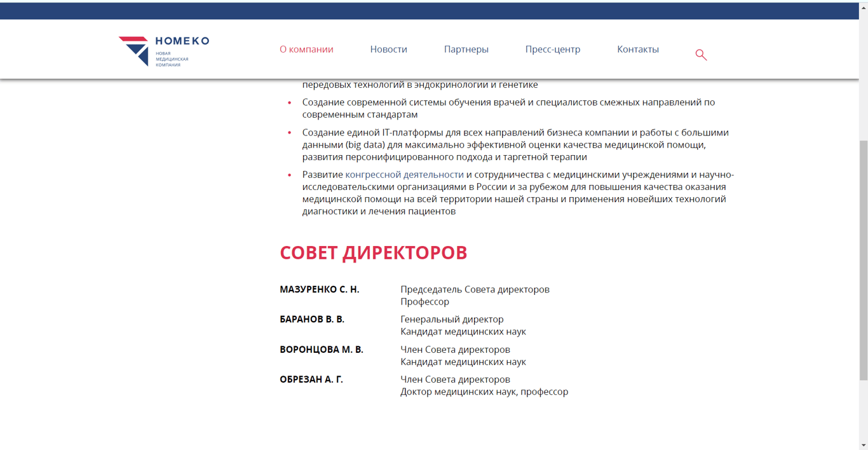Go to the 'Контакты' section
This screenshot has height=450, width=868.
point(637,49)
